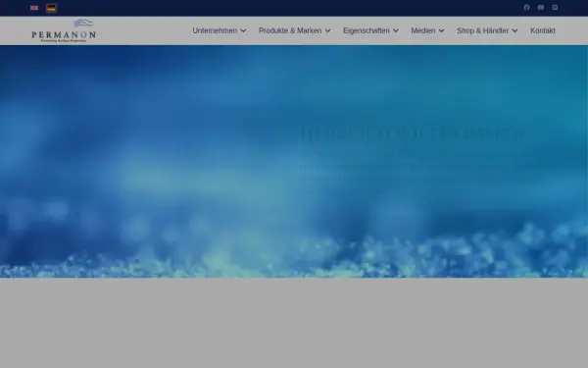The image size is (588, 368).
Task: Switch site language to English via UK flag
Action: (x=34, y=8)
